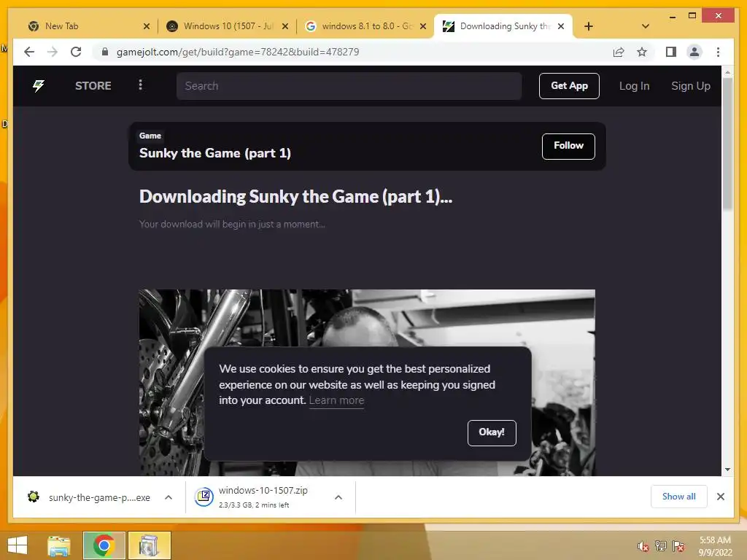Click the scrollbar up arrow
Viewport: 747px width, 560px height.
coord(727,72)
